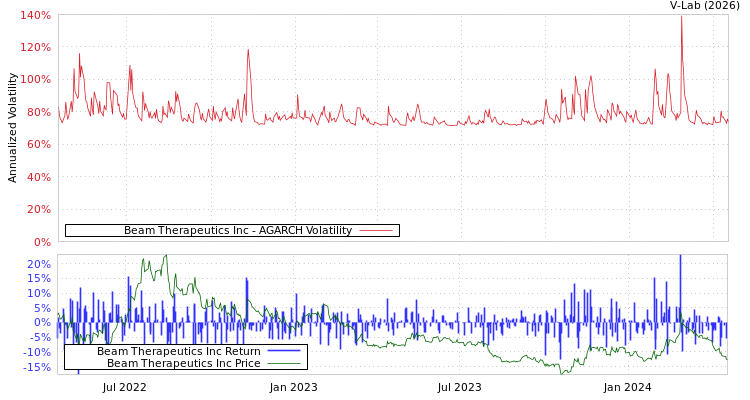Click the green line sample beside Price legend
This screenshot has width=750, height=400.
pos(283,363)
